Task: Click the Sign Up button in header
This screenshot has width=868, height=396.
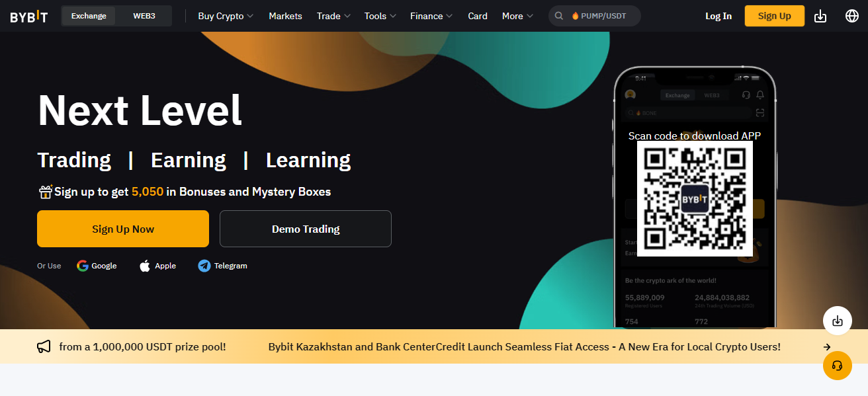Action: pos(775,16)
